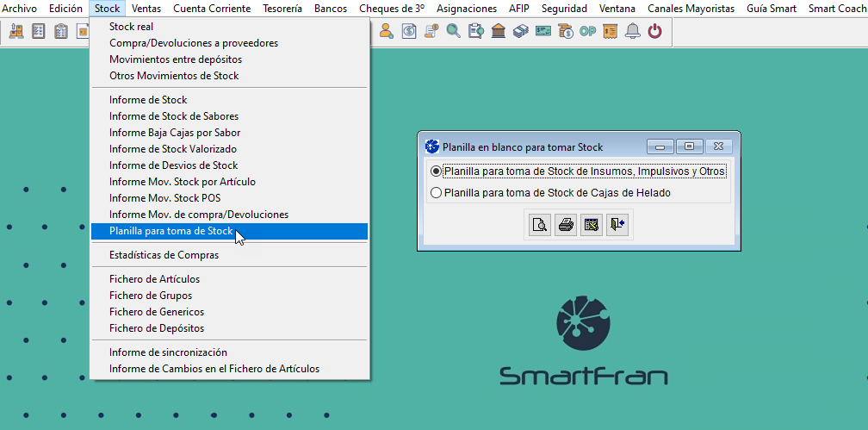The width and height of the screenshot is (868, 430).
Task: Open Fichero de Grupos
Action: tap(229, 296)
